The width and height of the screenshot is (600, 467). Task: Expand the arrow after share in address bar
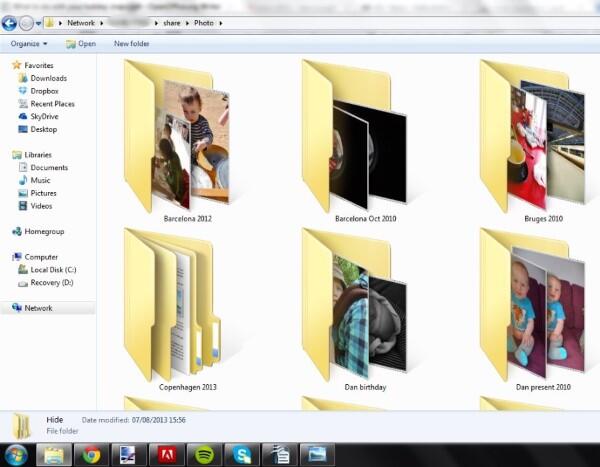tap(187, 23)
